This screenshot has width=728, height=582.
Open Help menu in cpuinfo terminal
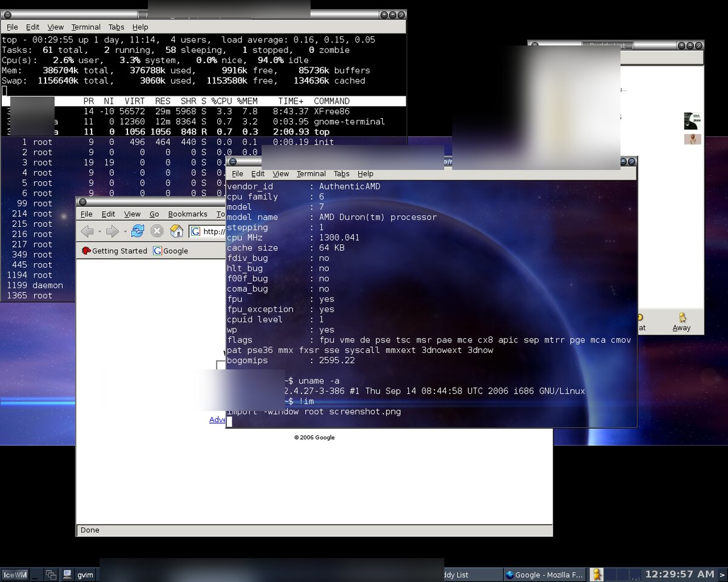pyautogui.click(x=365, y=174)
